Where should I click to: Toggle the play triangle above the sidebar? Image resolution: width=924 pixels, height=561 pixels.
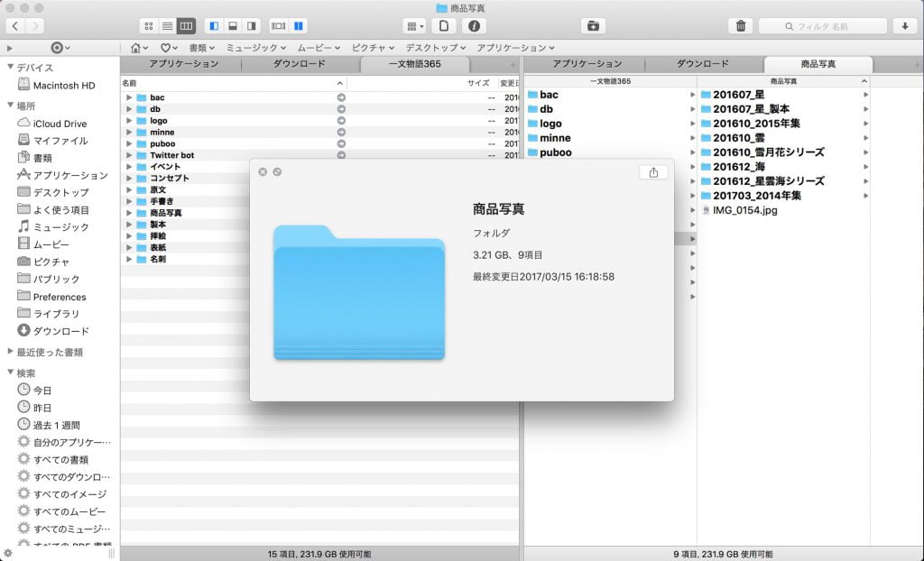click(9, 48)
